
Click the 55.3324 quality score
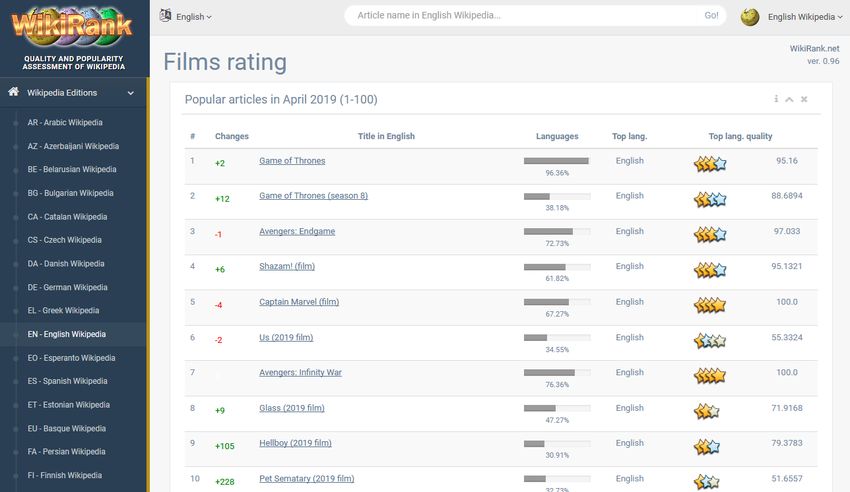coord(787,338)
